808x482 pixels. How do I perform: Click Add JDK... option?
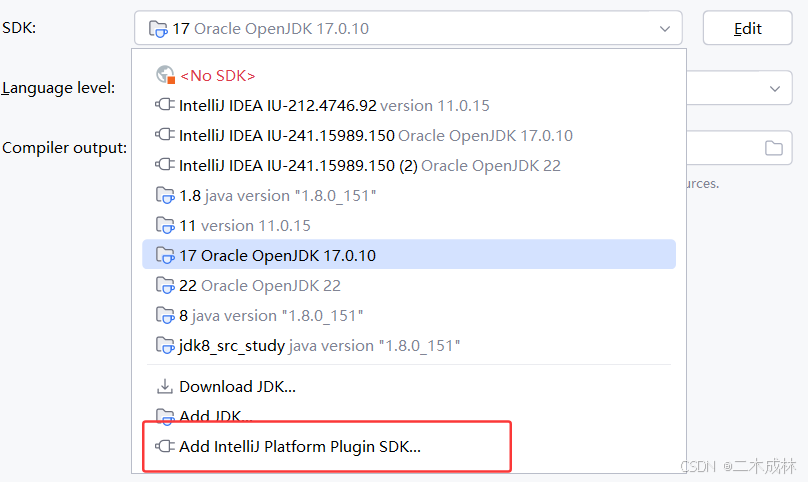pos(409,415)
